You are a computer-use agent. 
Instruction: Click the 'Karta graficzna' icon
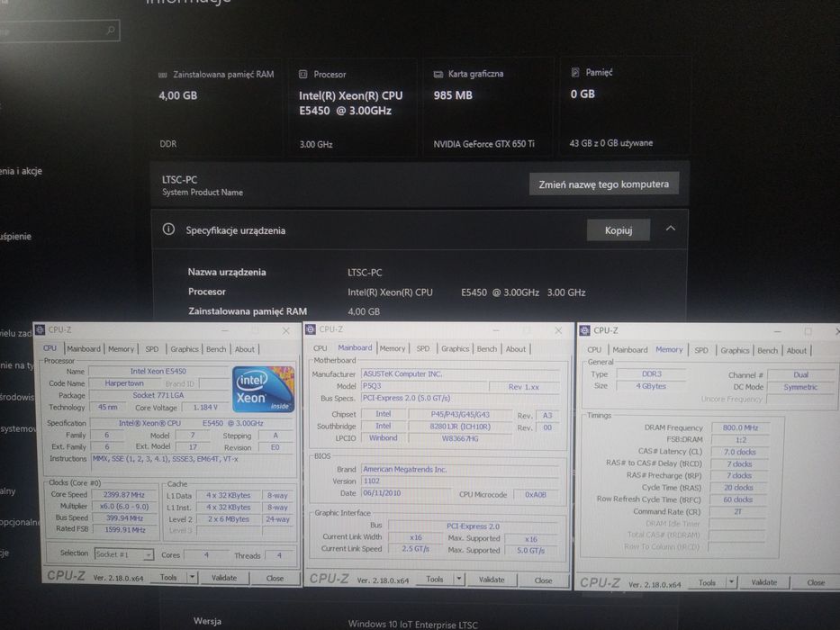click(x=438, y=74)
